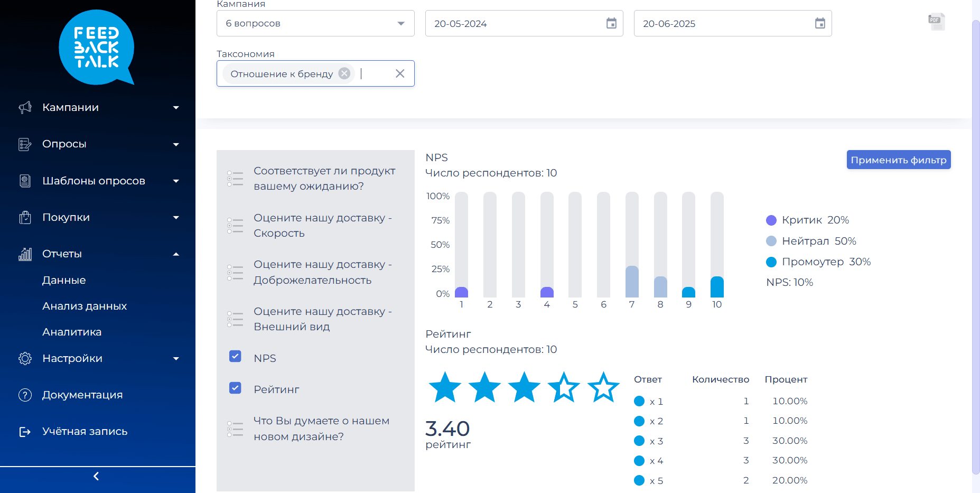Open the end date calendar picker
Screen dimensions: 980x493
tap(820, 23)
